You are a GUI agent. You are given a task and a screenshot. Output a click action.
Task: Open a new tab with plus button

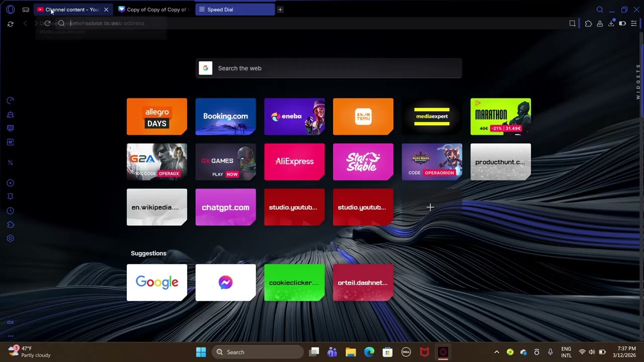pyautogui.click(x=280, y=10)
